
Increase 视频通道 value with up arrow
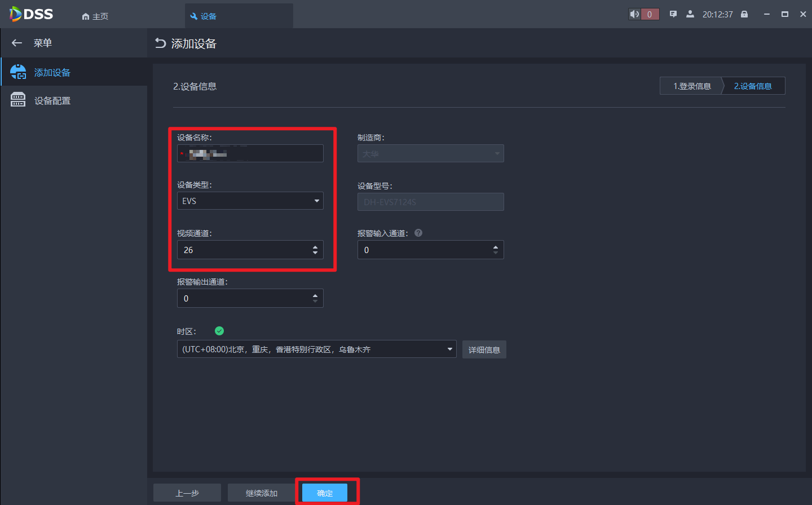(x=315, y=246)
